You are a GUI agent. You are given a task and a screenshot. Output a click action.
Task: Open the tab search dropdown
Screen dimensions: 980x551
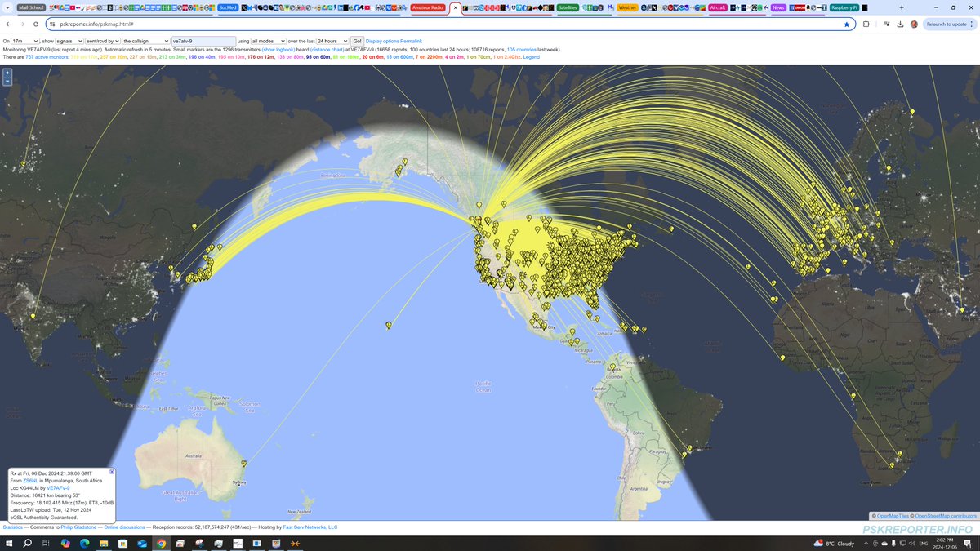[x=7, y=7]
